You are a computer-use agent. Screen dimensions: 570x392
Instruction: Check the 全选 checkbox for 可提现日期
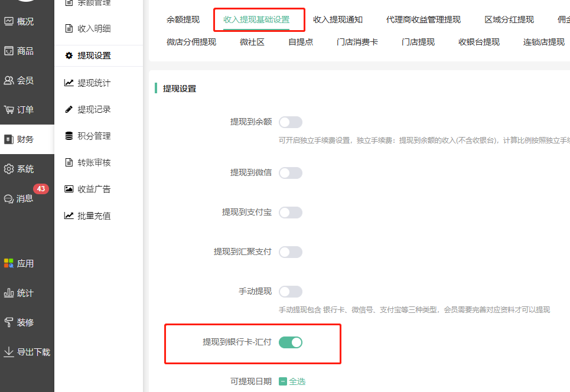pyautogui.click(x=283, y=381)
